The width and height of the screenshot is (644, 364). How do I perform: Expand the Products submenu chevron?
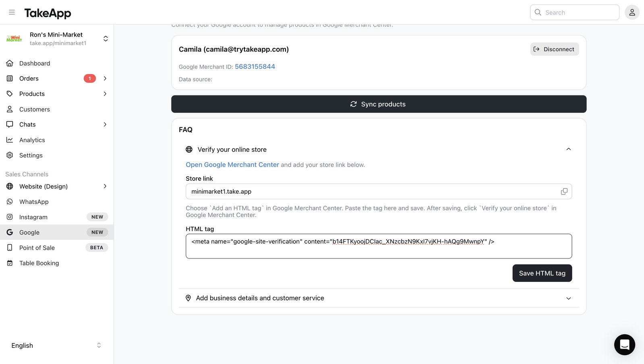tap(105, 94)
